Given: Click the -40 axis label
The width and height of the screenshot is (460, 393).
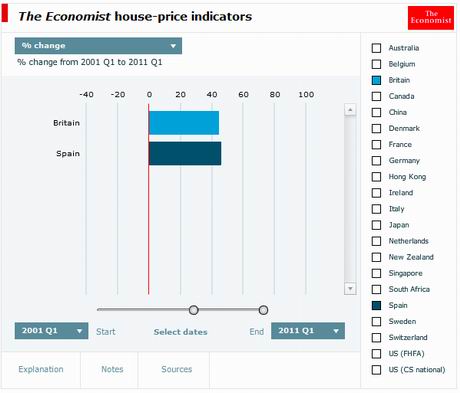Looking at the screenshot, I should click(x=86, y=95).
